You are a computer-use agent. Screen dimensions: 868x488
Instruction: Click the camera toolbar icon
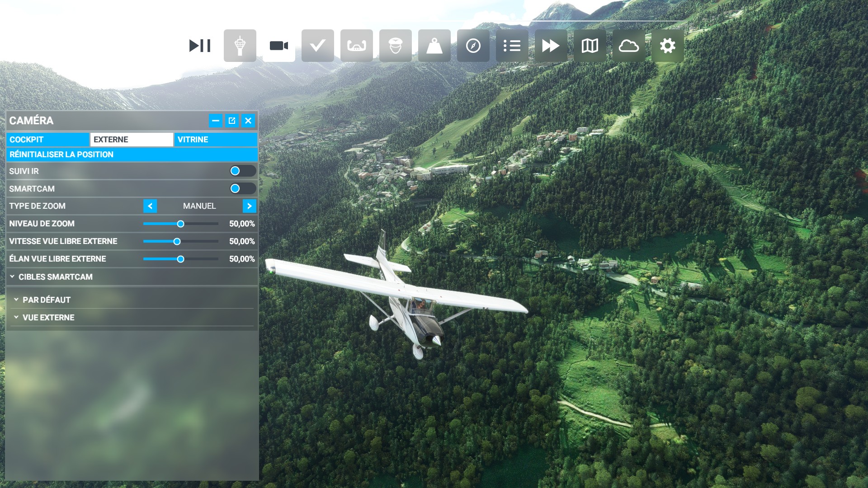coord(278,46)
